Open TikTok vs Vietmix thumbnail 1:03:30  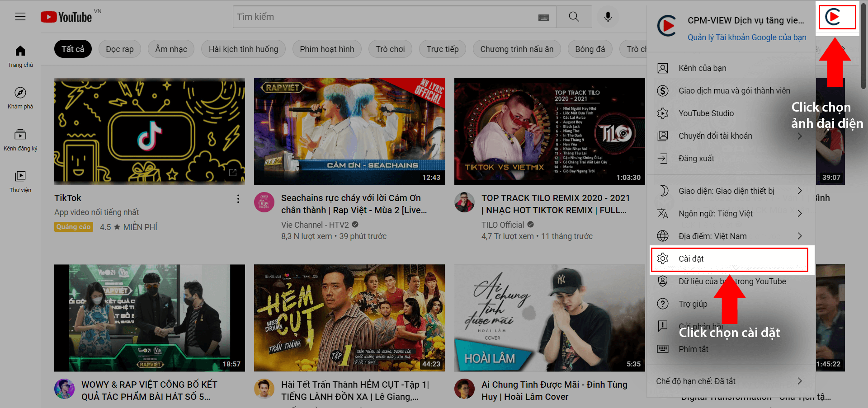(x=550, y=131)
